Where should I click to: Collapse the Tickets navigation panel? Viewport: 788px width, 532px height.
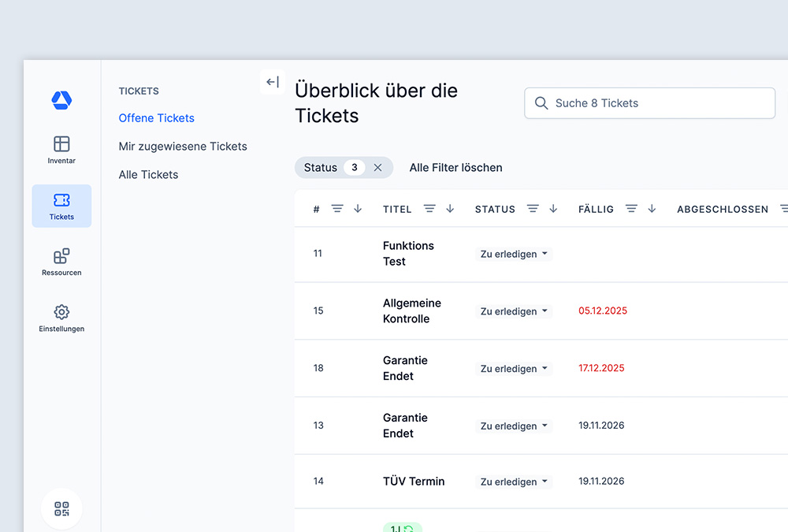point(272,81)
